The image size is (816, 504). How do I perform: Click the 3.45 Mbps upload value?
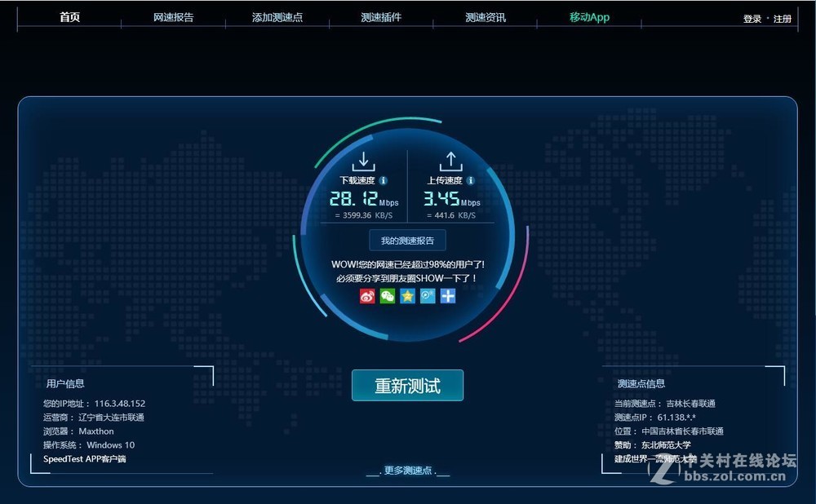pos(451,199)
